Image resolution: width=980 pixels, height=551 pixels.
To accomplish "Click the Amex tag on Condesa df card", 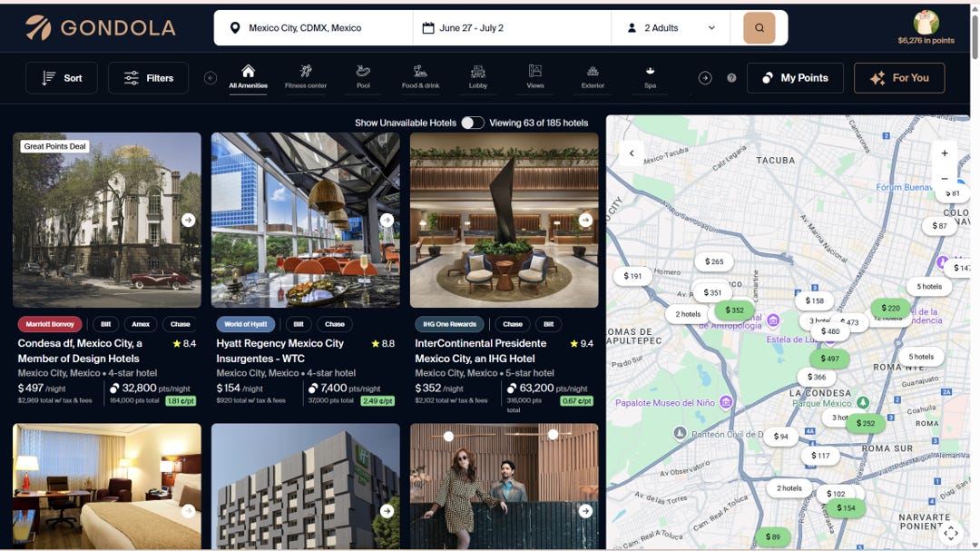I will (141, 324).
